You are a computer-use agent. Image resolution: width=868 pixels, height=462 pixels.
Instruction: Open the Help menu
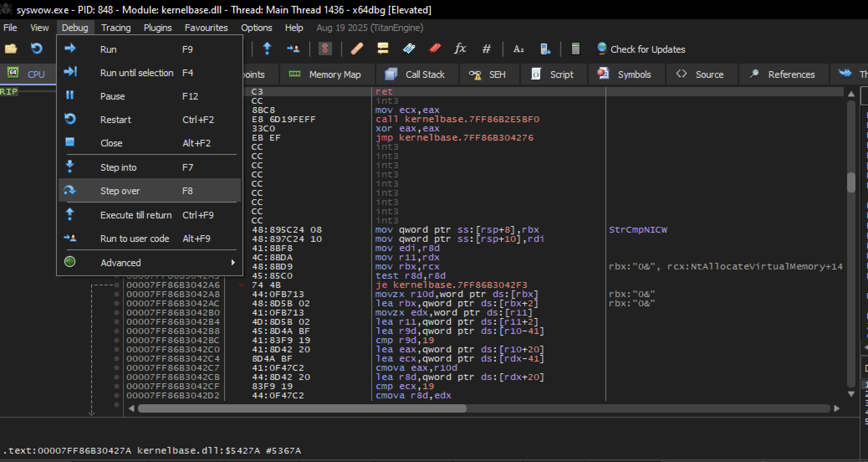tap(294, 28)
